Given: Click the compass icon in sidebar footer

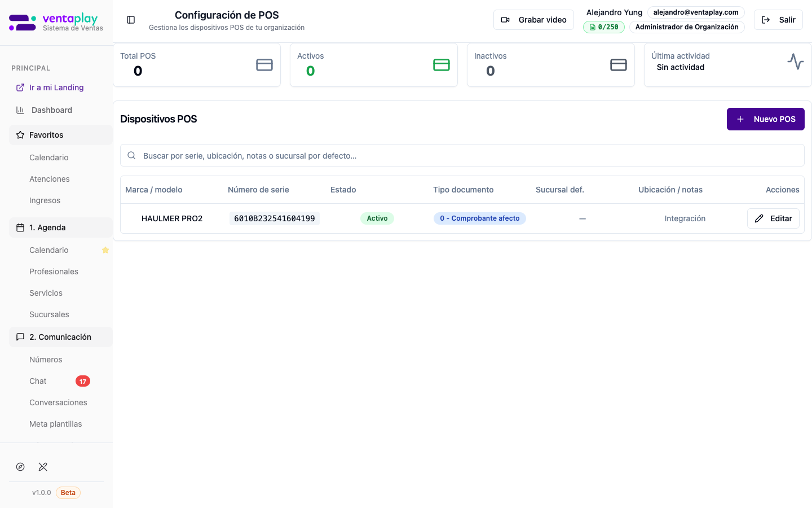Looking at the screenshot, I should click(x=20, y=467).
